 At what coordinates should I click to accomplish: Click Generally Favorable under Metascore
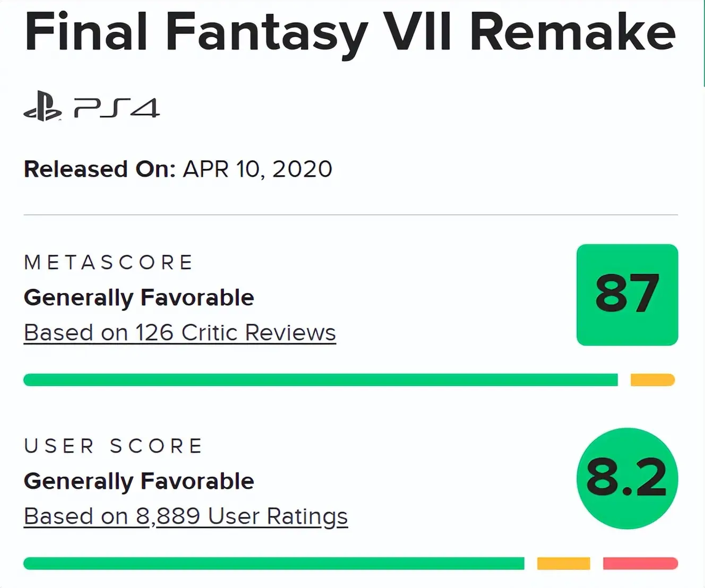click(x=139, y=298)
